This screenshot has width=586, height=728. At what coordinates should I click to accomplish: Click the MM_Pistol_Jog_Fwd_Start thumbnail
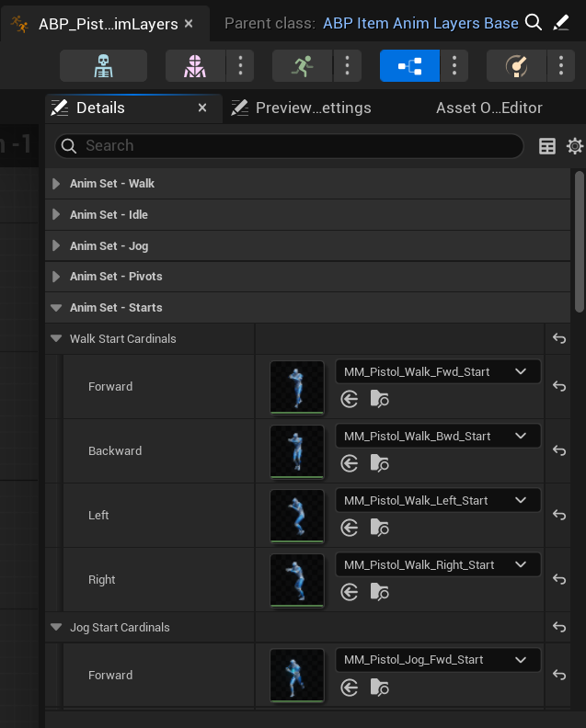click(x=297, y=676)
